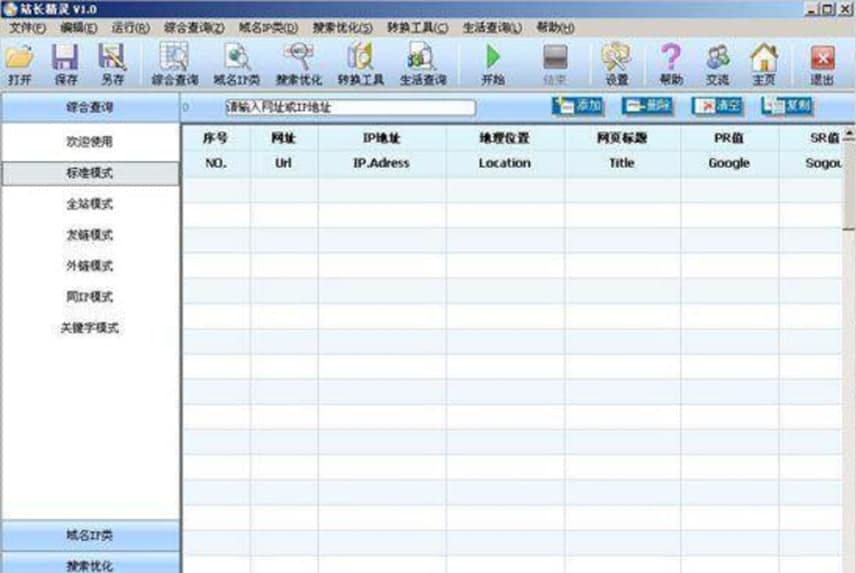
Task: Focus the URL or IP address input field
Action: click(350, 108)
